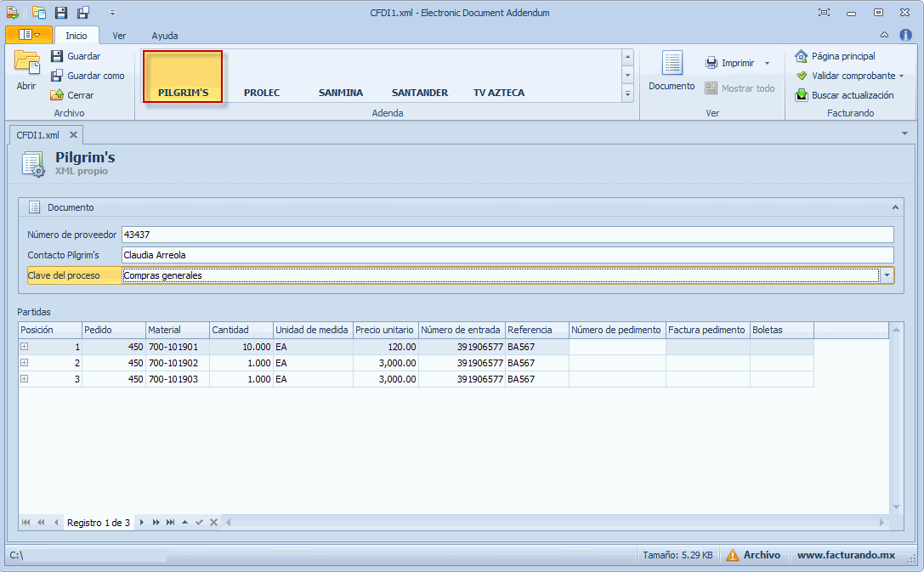Click the Posición column header

(x=50, y=330)
